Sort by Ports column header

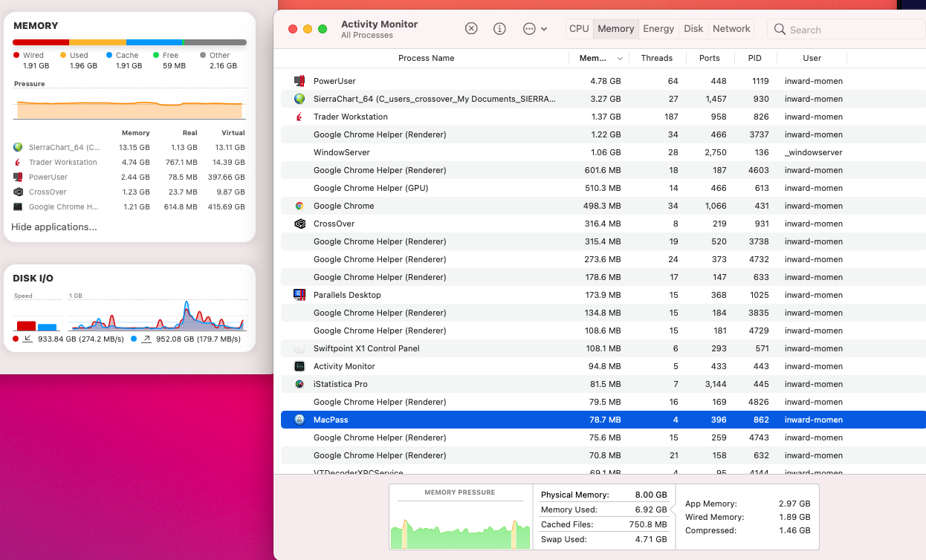(709, 58)
